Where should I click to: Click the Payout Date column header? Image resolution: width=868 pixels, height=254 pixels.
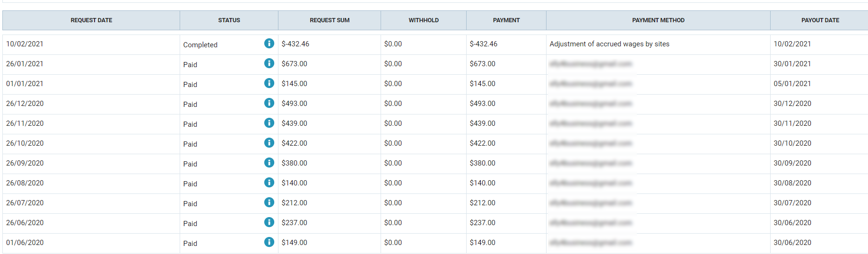pos(820,20)
